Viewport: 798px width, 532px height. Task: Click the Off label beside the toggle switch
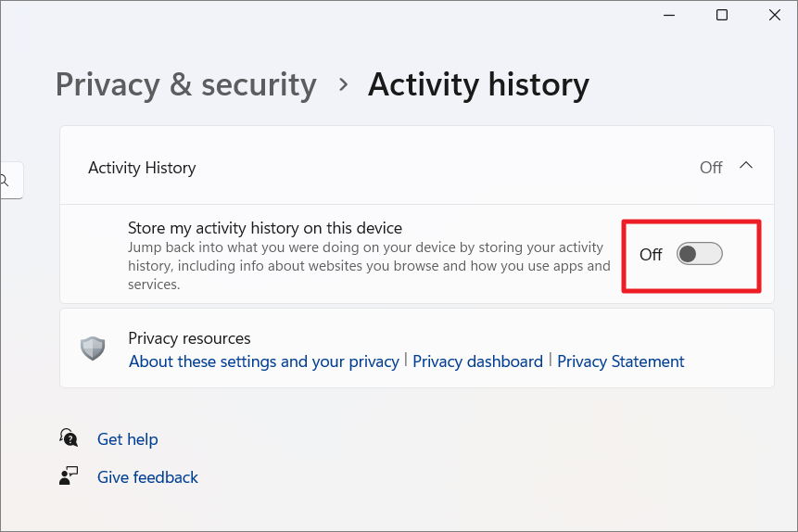pyautogui.click(x=651, y=254)
